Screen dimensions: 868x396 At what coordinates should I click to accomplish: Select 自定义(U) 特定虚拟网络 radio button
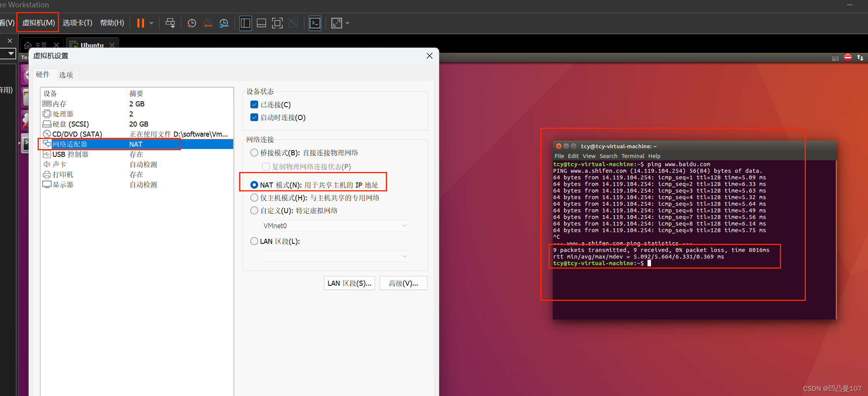click(254, 210)
